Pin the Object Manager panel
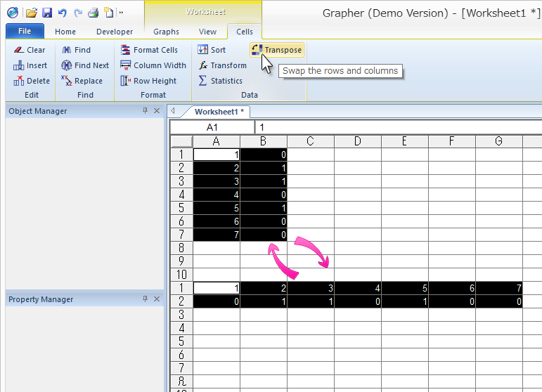Image resolution: width=542 pixels, height=392 pixels. (146, 111)
